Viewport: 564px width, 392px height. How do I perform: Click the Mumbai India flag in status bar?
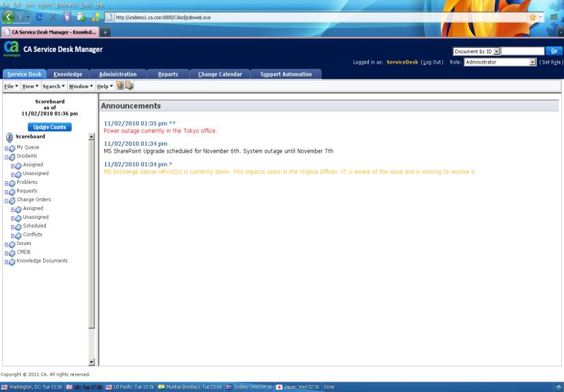click(x=161, y=387)
